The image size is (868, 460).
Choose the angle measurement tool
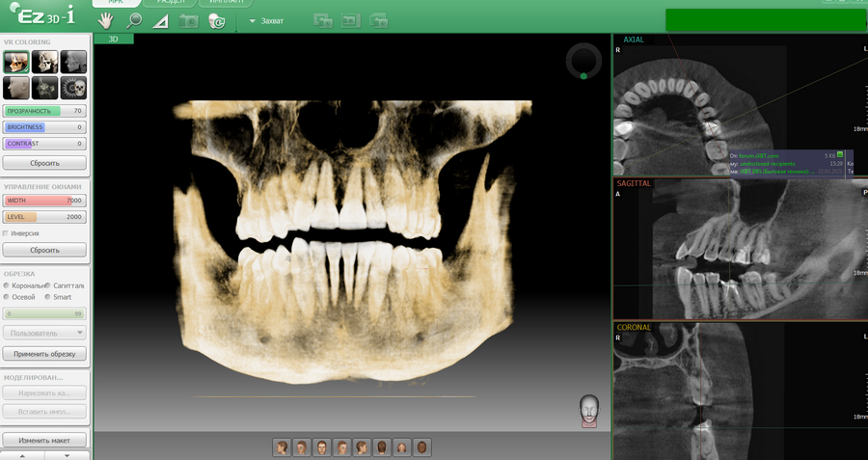point(160,20)
